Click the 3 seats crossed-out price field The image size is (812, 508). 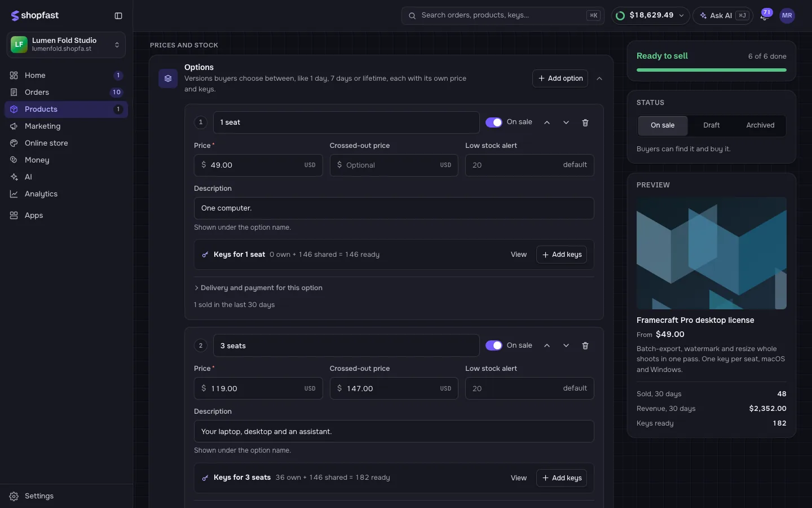(x=394, y=388)
